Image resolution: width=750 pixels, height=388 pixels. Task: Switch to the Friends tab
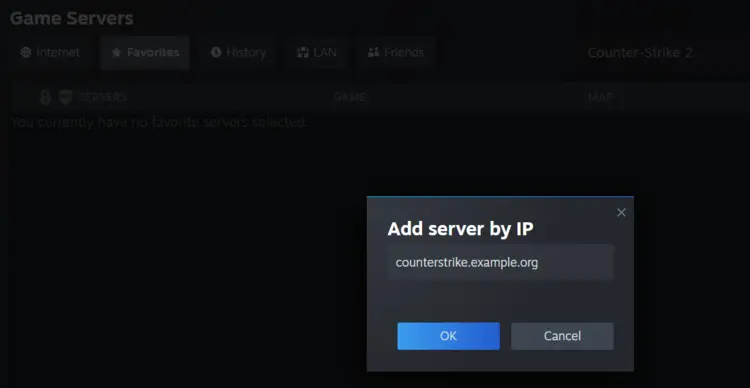point(396,53)
